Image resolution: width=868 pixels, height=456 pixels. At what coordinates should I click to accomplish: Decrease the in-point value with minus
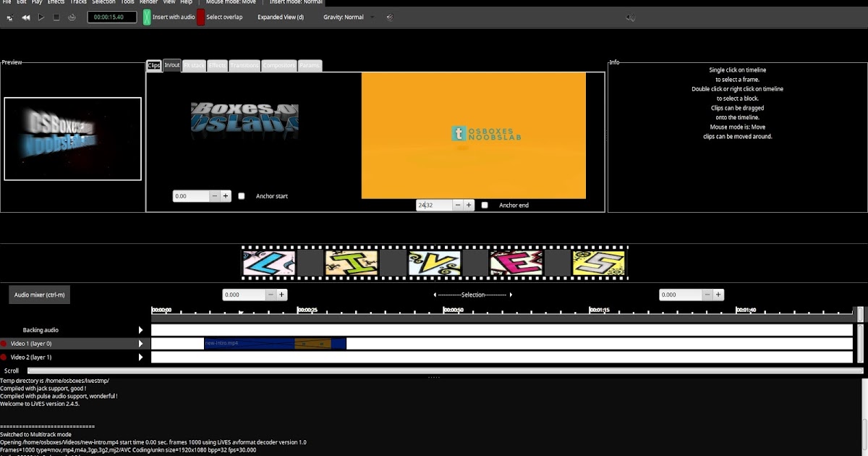[215, 196]
